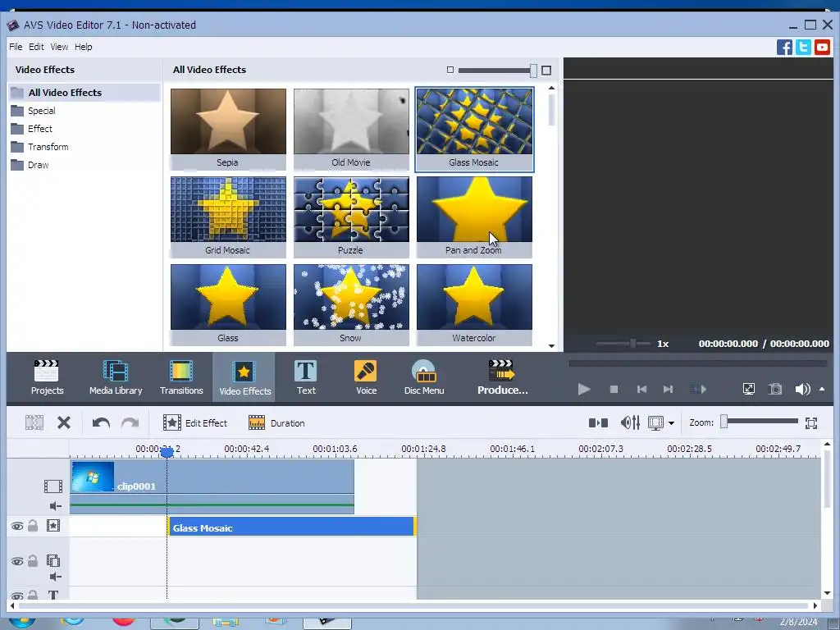Screen dimensions: 840x630
Task: Click the Produce... button
Action: click(503, 377)
